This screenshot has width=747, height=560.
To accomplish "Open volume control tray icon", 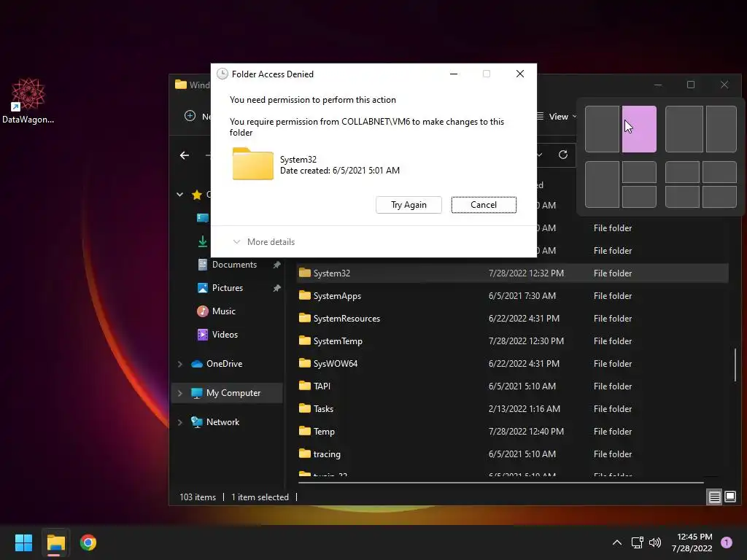I will coord(655,542).
